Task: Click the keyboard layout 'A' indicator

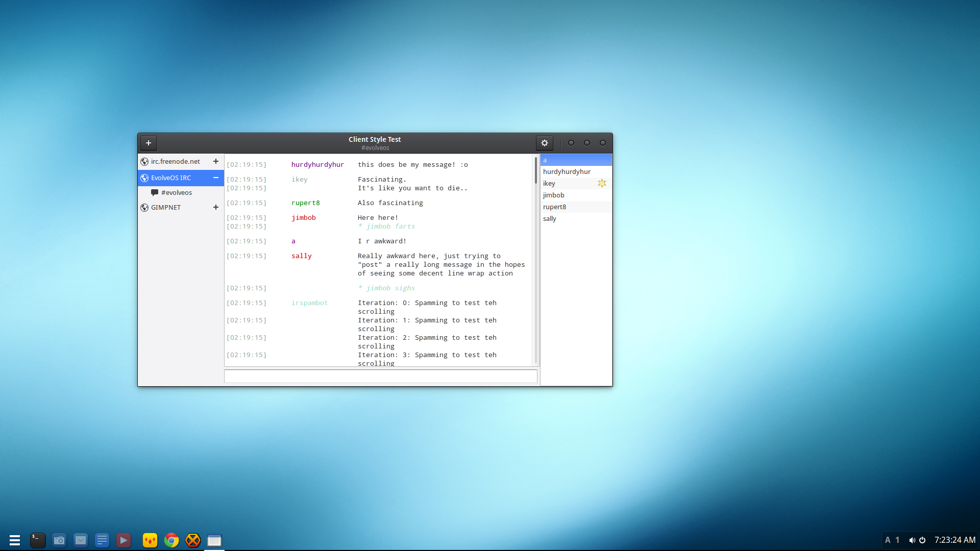Action: 888,540
